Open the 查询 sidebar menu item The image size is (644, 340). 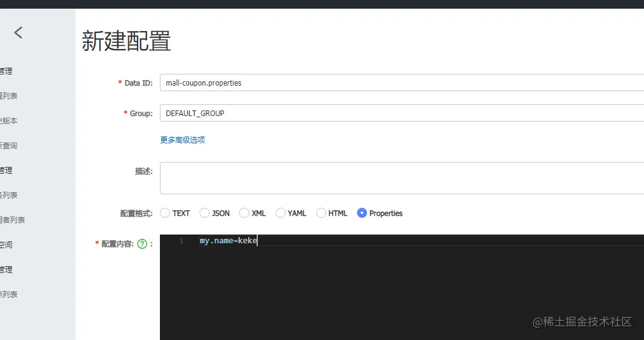tap(9, 146)
